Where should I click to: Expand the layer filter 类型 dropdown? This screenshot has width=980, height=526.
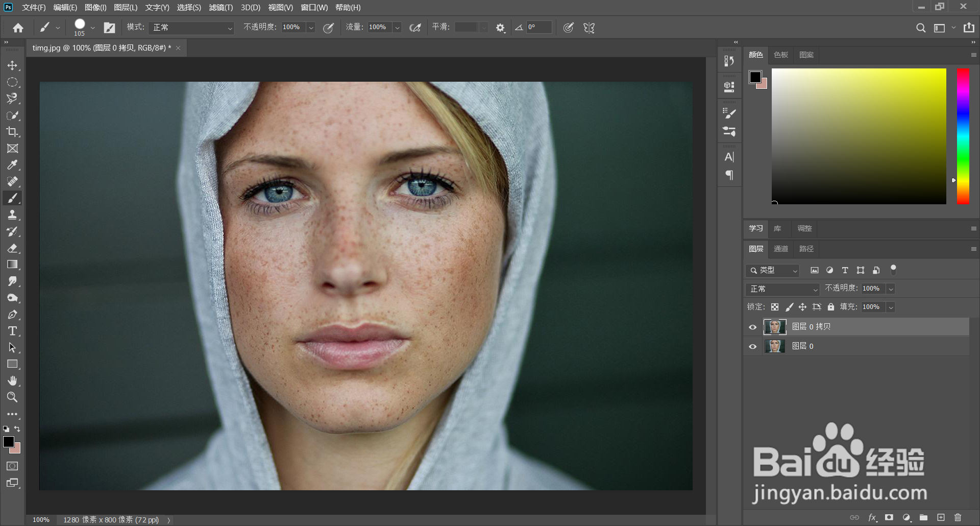pyautogui.click(x=772, y=270)
